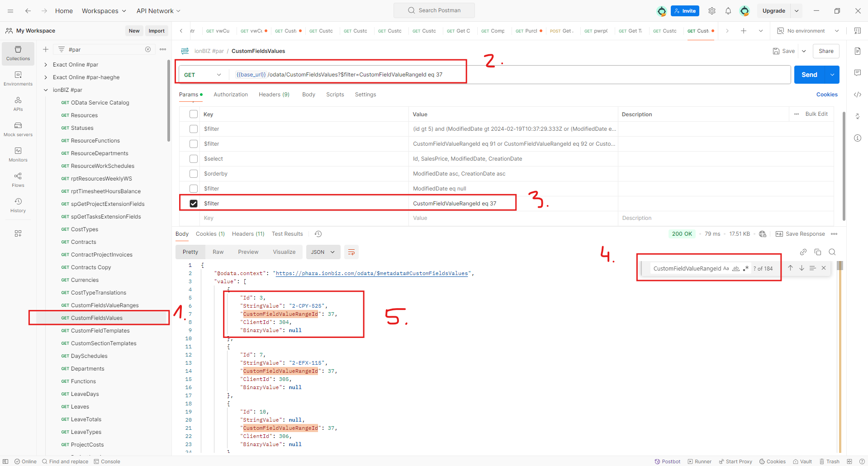The height and width of the screenshot is (466, 868).
Task: Toggle the select-all params checkbox in header
Action: pyautogui.click(x=194, y=114)
